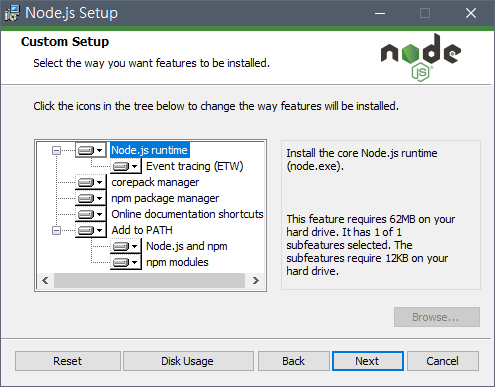
Task: Click the Node.js Setup installer icon in title bar
Action: click(12, 13)
